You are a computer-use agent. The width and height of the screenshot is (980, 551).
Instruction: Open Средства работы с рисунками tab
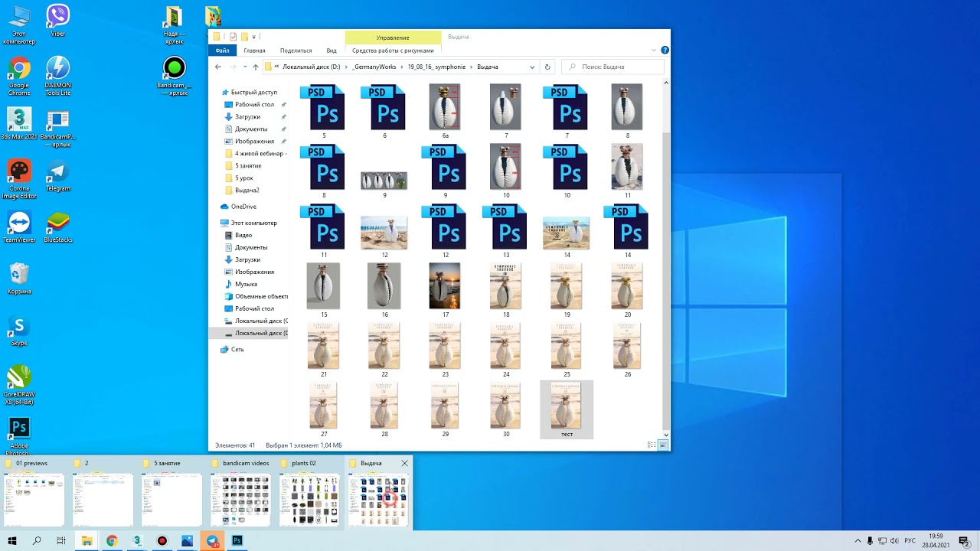click(393, 51)
